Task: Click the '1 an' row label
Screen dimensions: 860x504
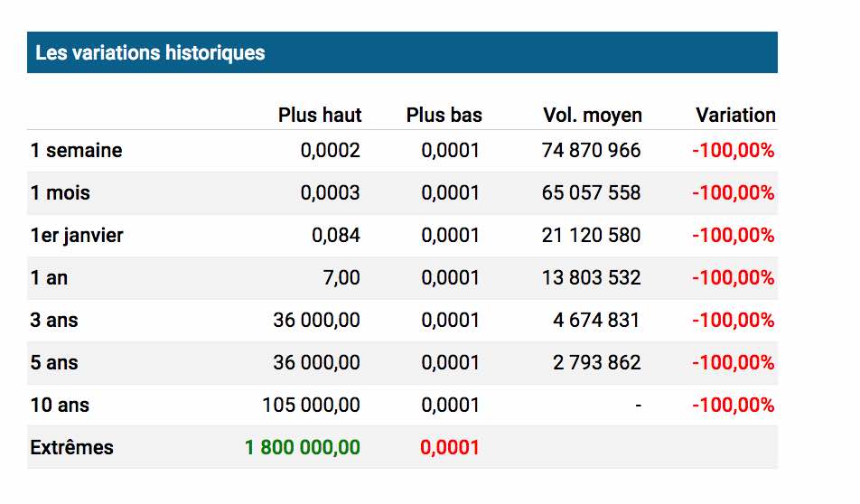Action: tap(49, 277)
